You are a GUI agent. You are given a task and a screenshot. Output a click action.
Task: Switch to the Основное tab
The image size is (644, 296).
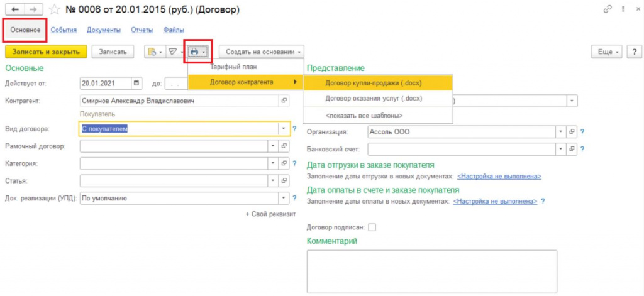[25, 30]
